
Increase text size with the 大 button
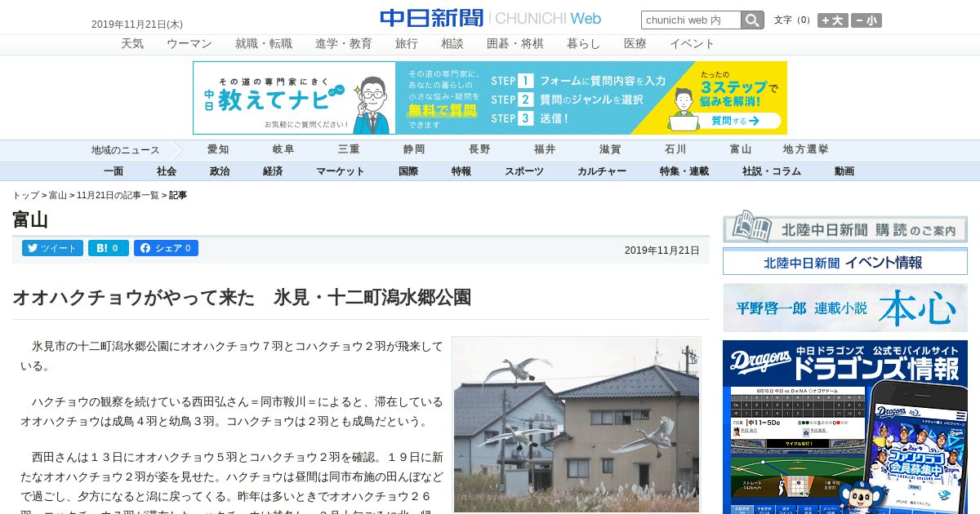pyautogui.click(x=833, y=20)
